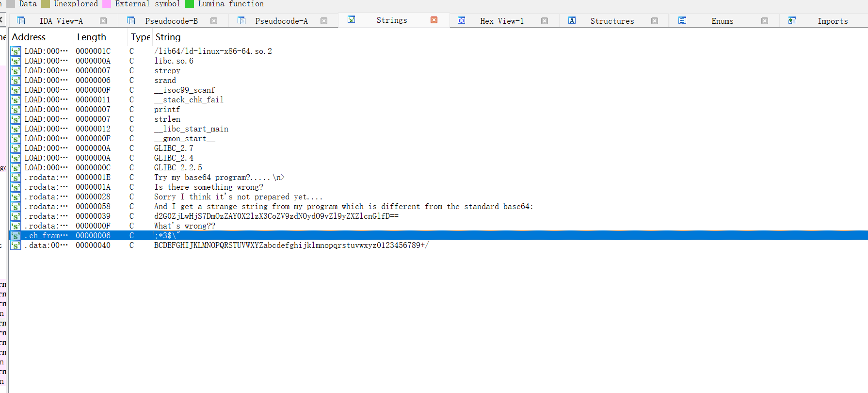Select the '__libc_start_main' string
Screen dimensions: 868x393
pyautogui.click(x=191, y=129)
